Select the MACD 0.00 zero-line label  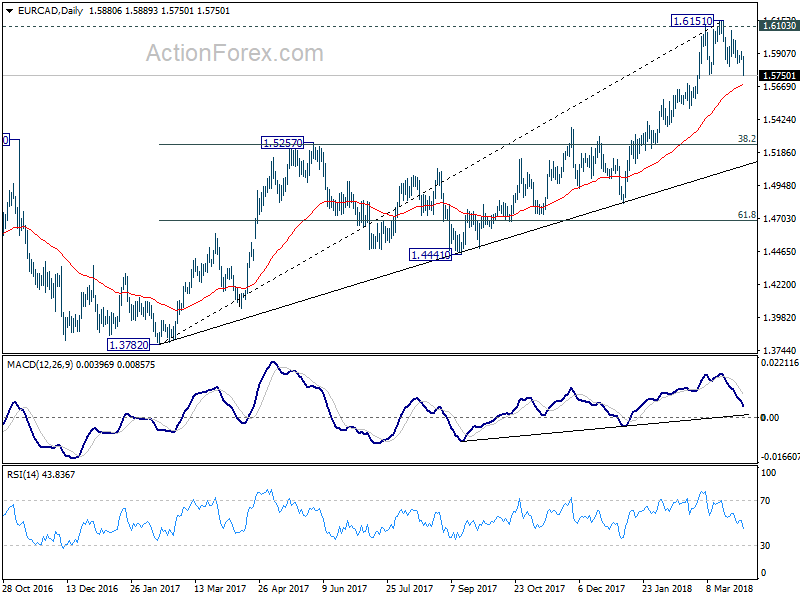tap(770, 417)
